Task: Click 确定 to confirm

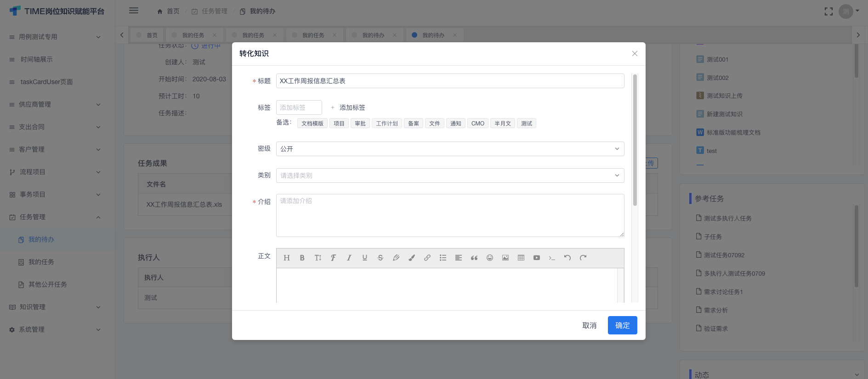Action: coord(623,325)
